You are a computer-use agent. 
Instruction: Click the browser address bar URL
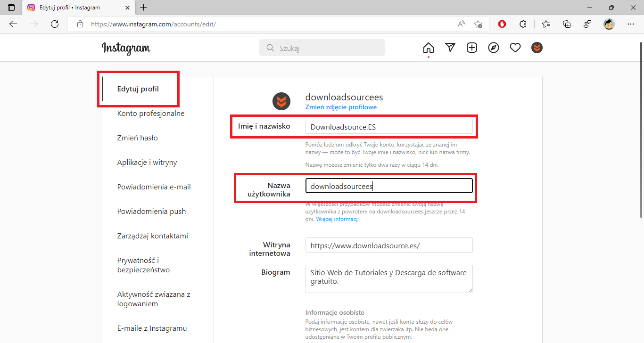(153, 24)
